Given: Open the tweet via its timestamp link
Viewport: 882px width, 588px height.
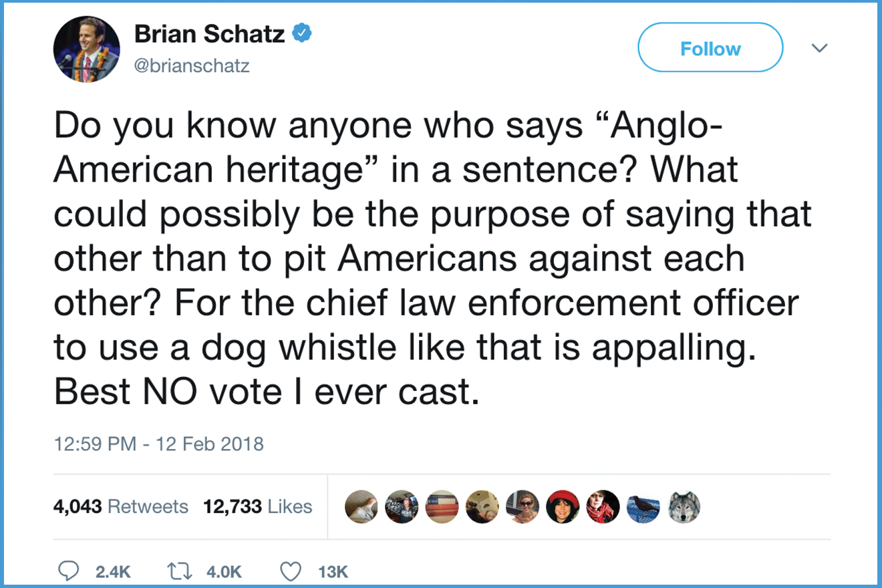Looking at the screenshot, I should point(158,444).
